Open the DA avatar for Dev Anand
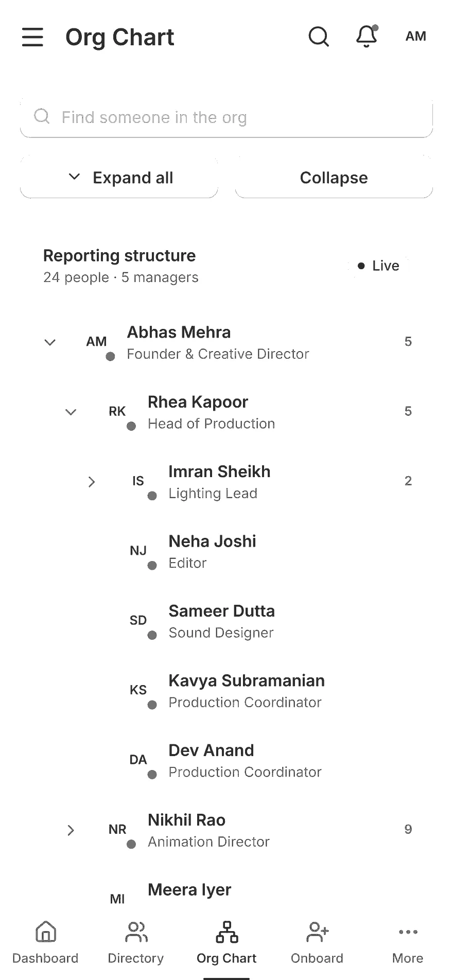This screenshot has width=453, height=980. tap(138, 760)
